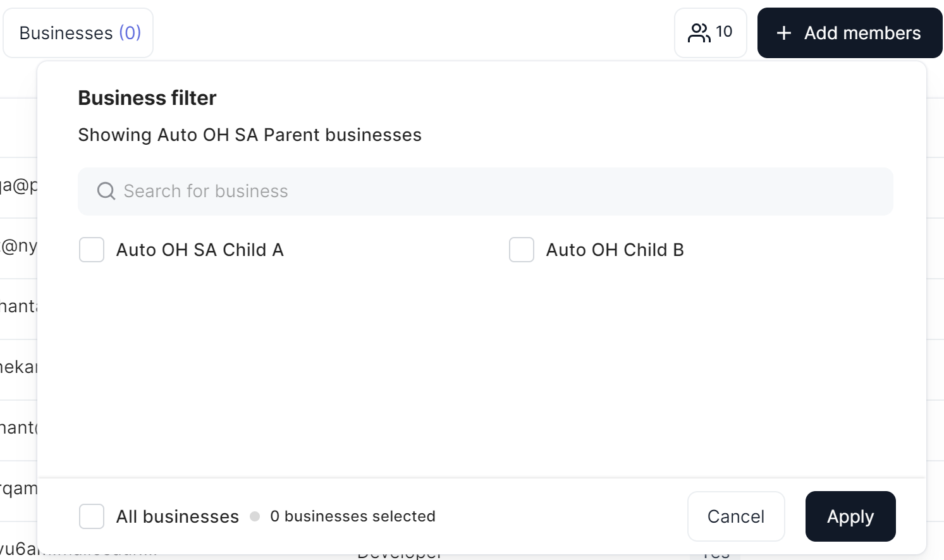The width and height of the screenshot is (944, 560).
Task: Open the Businesses (0) filter dropdown
Action: click(78, 33)
